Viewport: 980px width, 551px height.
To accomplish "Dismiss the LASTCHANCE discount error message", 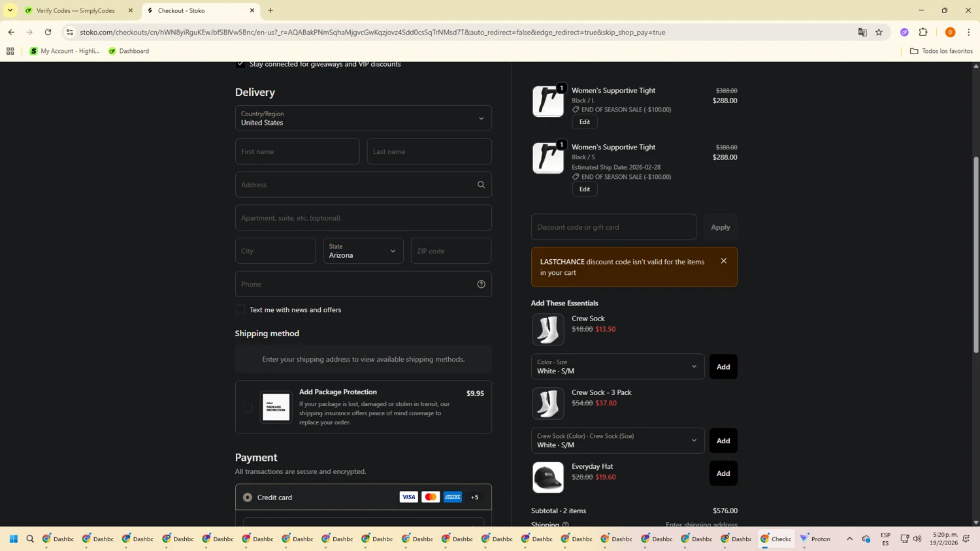I will pyautogui.click(x=723, y=261).
